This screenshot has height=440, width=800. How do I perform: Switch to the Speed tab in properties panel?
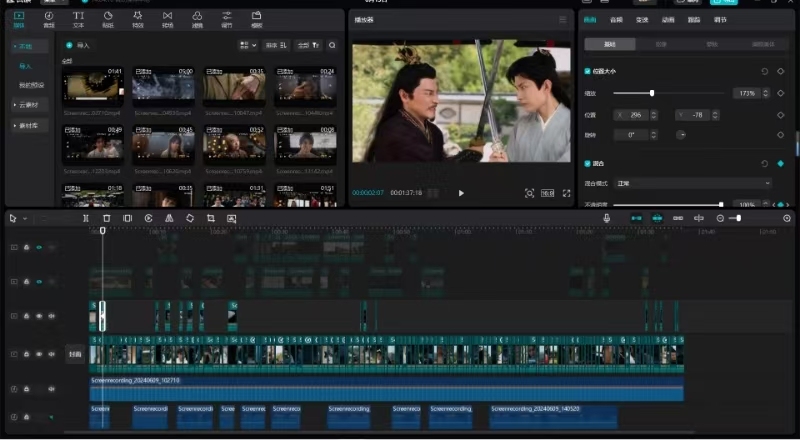coord(642,20)
